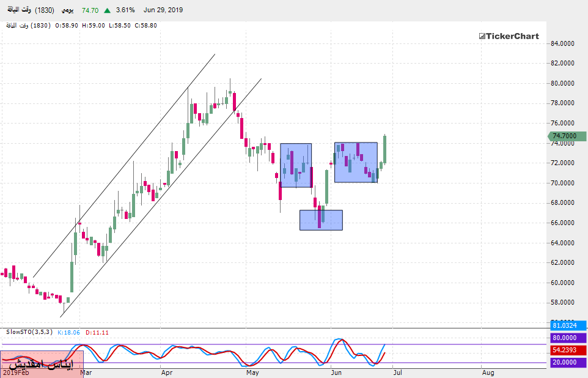Click the 20.0000 oversold level tag
The height and width of the screenshot is (378, 588).
click(x=567, y=362)
